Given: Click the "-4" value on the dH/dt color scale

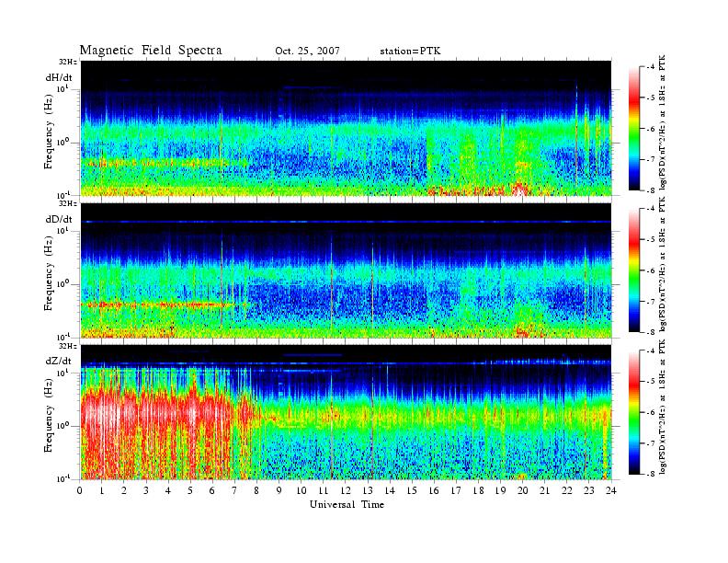Looking at the screenshot, I should tap(650, 67).
